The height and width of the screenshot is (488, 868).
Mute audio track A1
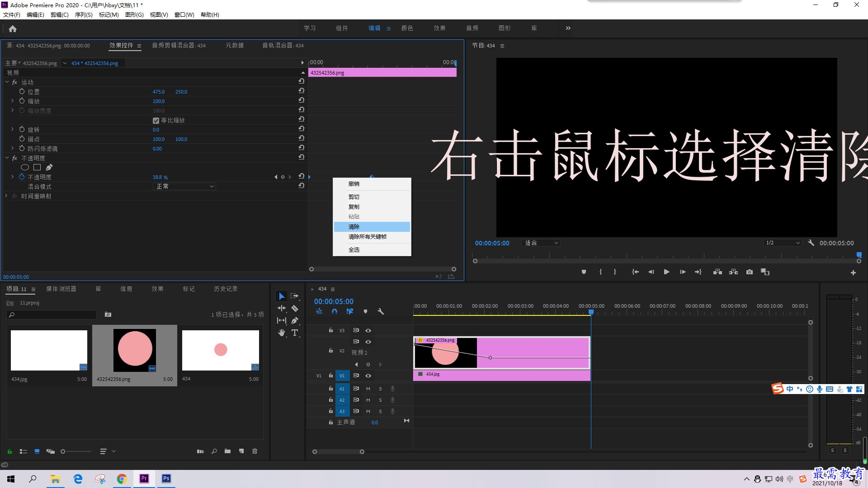pyautogui.click(x=368, y=389)
